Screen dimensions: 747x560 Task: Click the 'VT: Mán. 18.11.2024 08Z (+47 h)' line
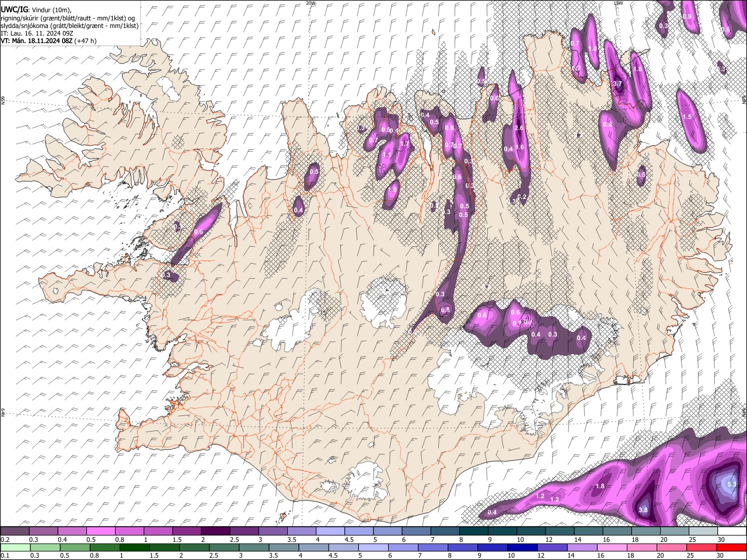point(48,41)
